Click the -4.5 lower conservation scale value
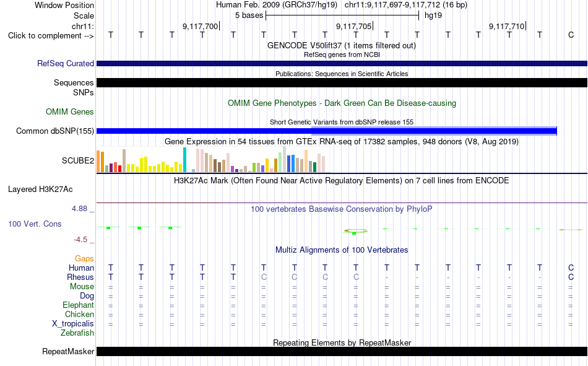588x366 pixels. pyautogui.click(x=80, y=240)
